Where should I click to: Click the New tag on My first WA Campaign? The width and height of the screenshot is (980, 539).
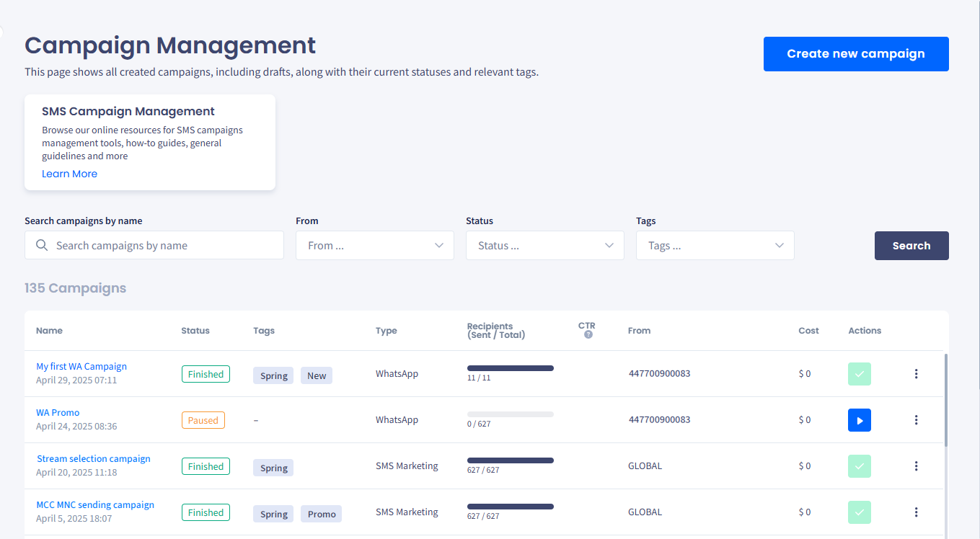tap(317, 375)
